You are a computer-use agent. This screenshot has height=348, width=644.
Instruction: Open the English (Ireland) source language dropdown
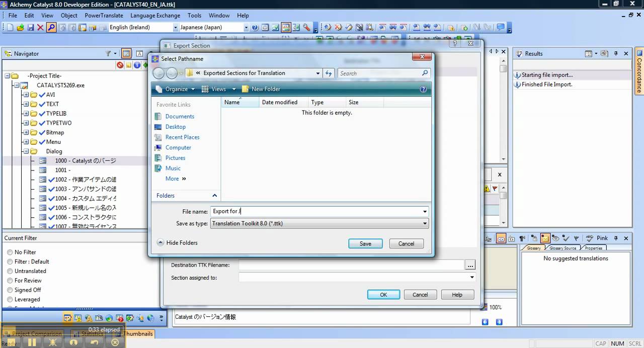(x=176, y=28)
